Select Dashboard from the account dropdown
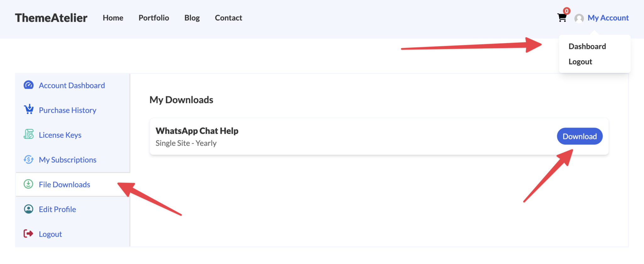The height and width of the screenshot is (264, 644). click(587, 47)
